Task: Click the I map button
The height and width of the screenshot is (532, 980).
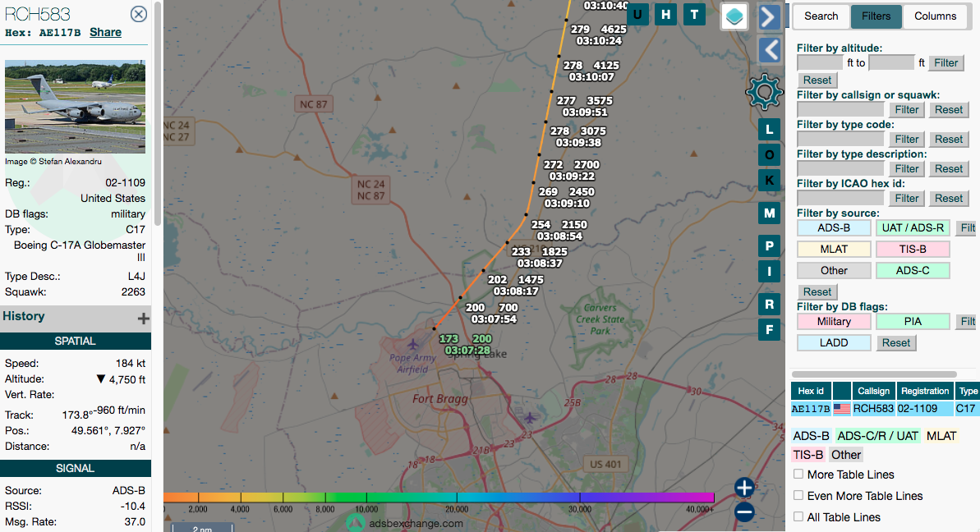Action: (x=770, y=272)
